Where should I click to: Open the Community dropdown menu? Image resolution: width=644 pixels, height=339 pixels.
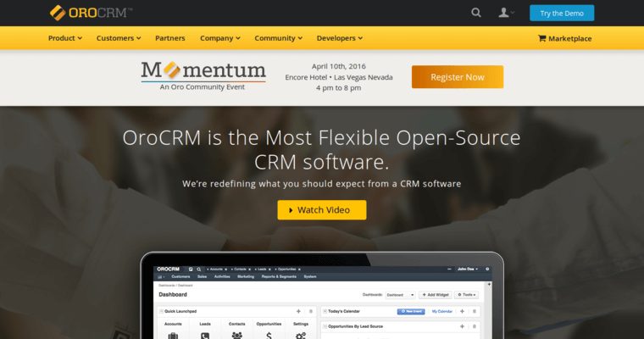pos(279,38)
